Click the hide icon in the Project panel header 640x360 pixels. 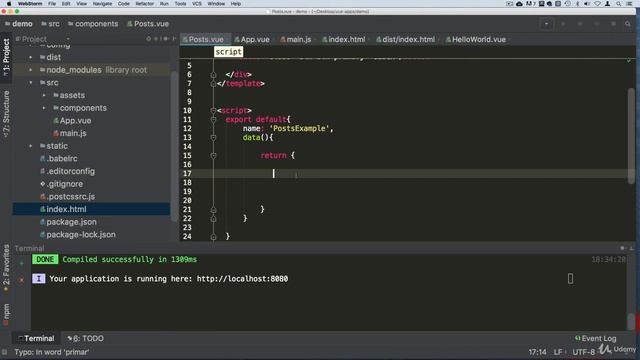(174, 39)
